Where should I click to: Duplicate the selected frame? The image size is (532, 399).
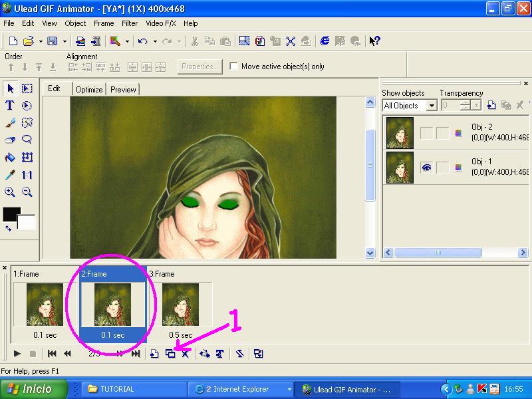170,354
